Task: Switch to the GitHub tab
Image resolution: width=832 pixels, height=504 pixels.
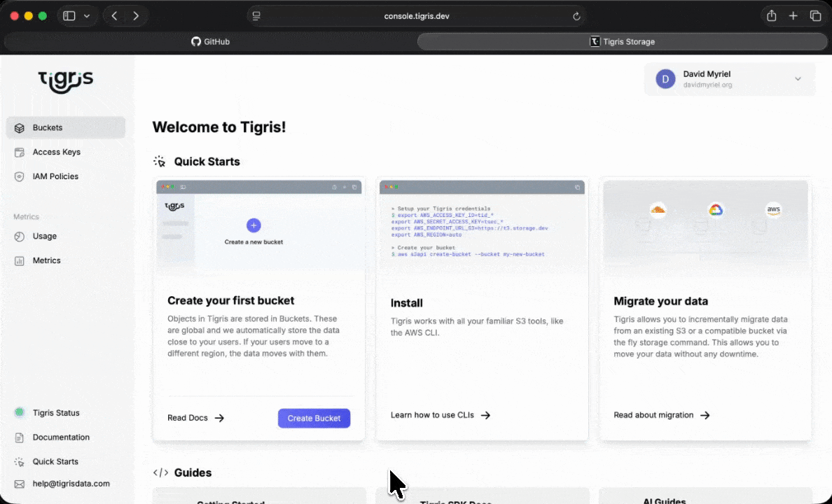Action: point(210,41)
